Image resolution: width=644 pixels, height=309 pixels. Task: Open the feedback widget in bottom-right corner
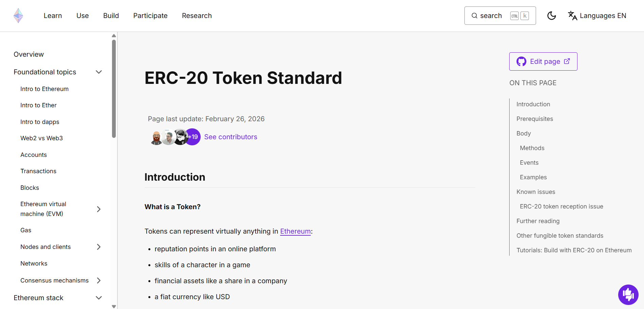click(x=628, y=295)
